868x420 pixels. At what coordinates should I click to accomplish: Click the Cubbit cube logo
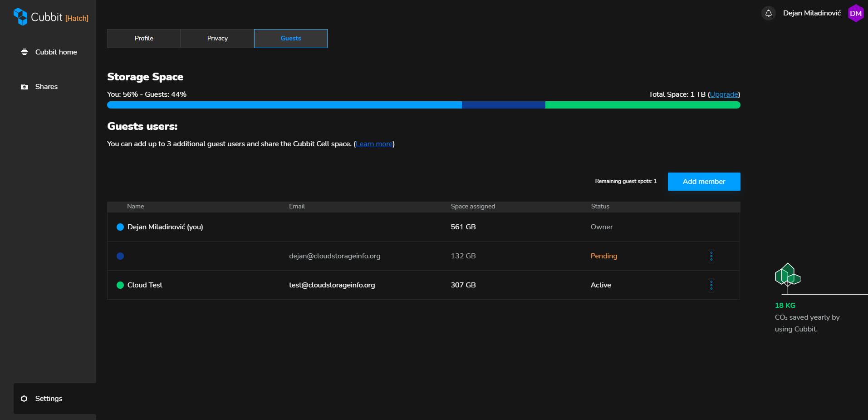(20, 17)
